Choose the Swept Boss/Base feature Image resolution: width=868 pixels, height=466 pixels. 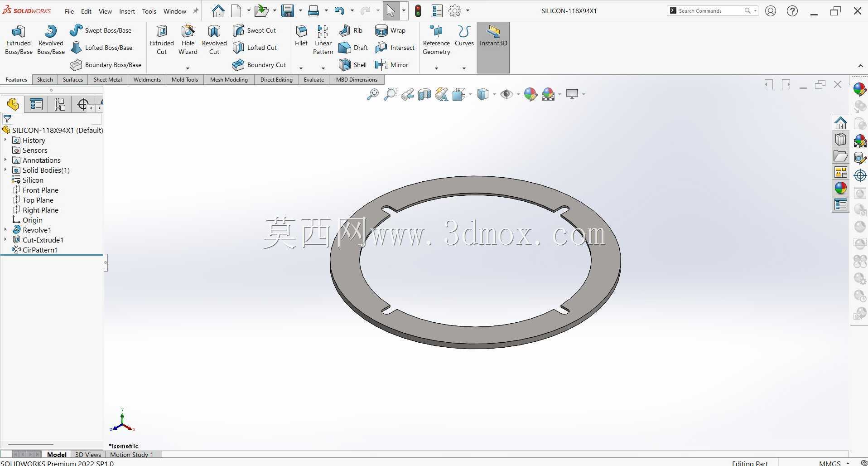tap(101, 30)
